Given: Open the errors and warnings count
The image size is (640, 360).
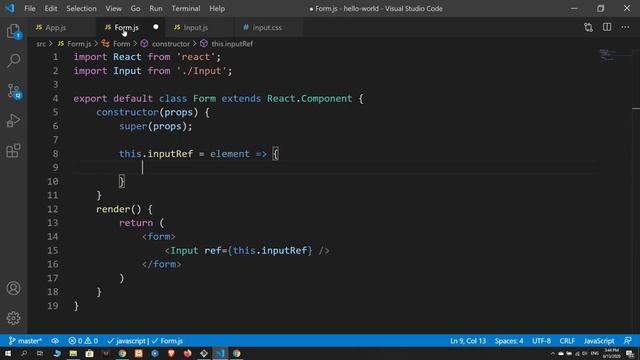Looking at the screenshot, I should [83, 341].
